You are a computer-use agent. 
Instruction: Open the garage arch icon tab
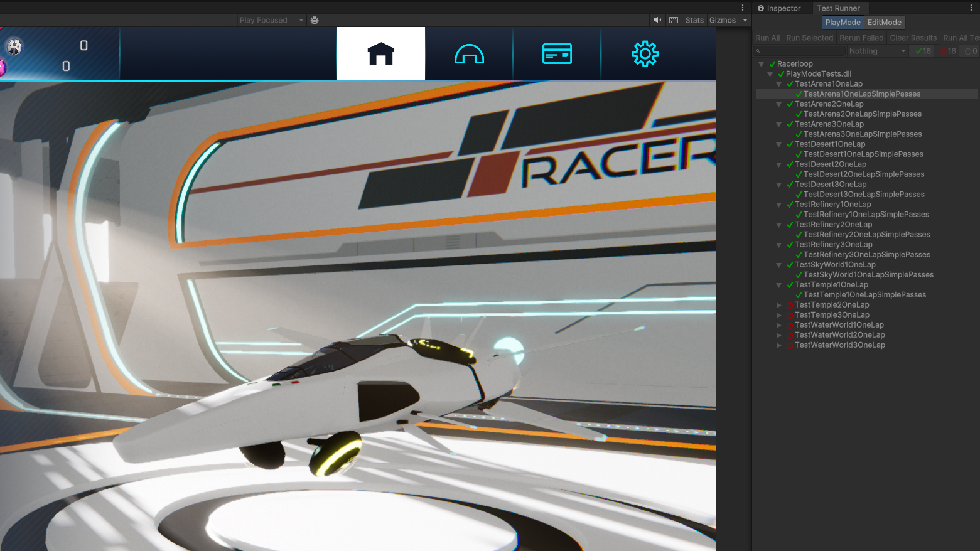(x=469, y=54)
